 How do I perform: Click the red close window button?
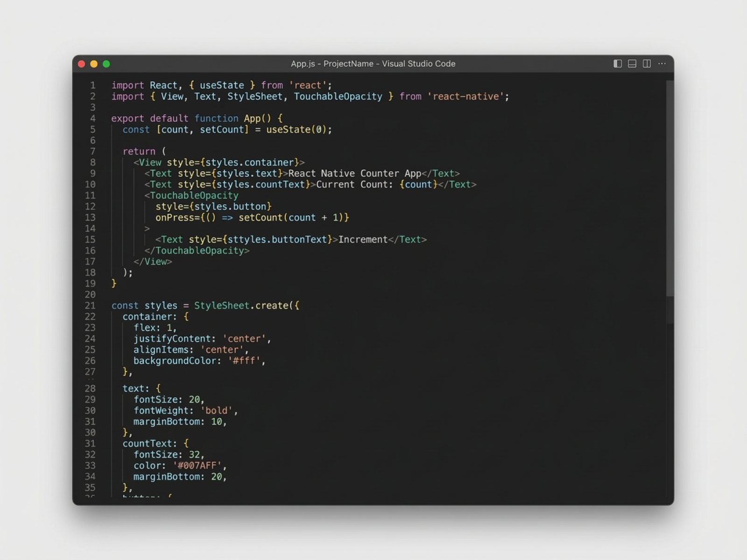[x=81, y=64]
